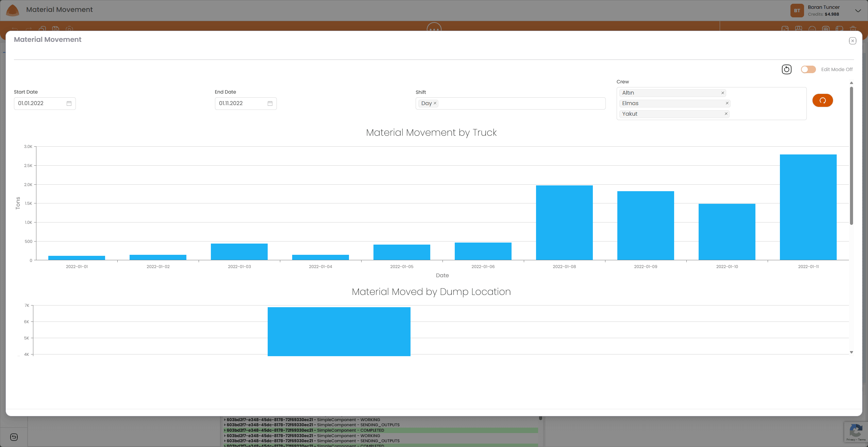Expand the account dropdown next to Baran Tuncer

[x=858, y=10]
